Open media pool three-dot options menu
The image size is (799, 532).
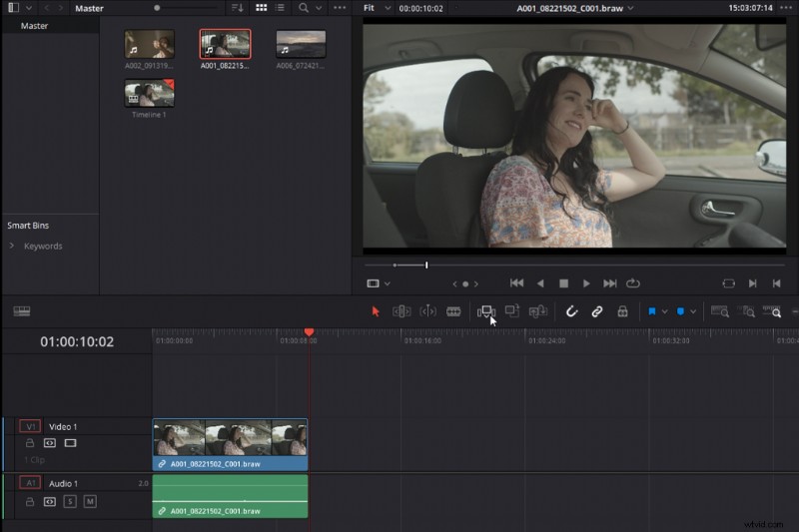coord(340,8)
